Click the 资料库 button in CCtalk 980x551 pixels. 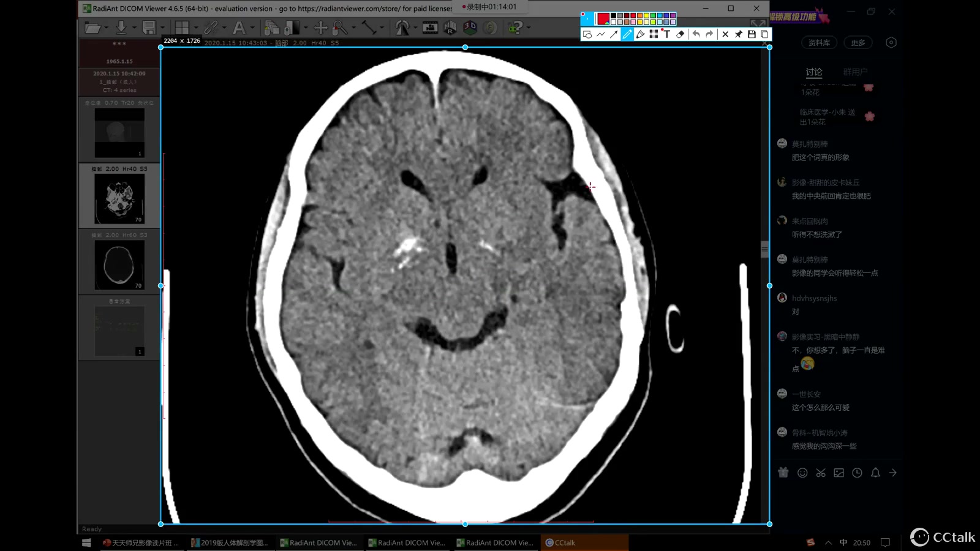click(x=819, y=42)
